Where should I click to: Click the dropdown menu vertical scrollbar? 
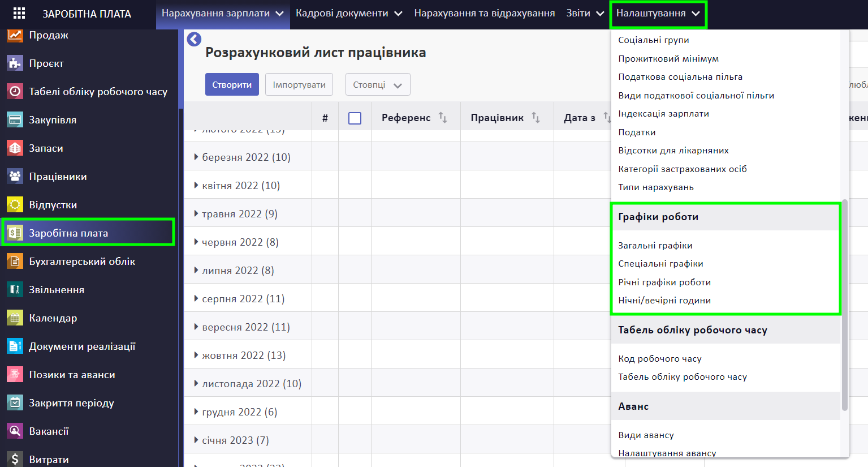tap(845, 305)
